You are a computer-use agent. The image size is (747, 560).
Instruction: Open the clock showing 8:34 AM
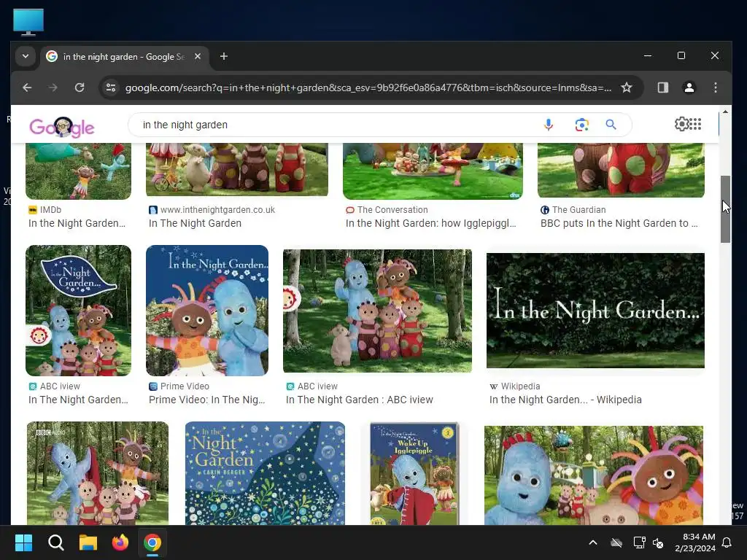tap(695, 542)
